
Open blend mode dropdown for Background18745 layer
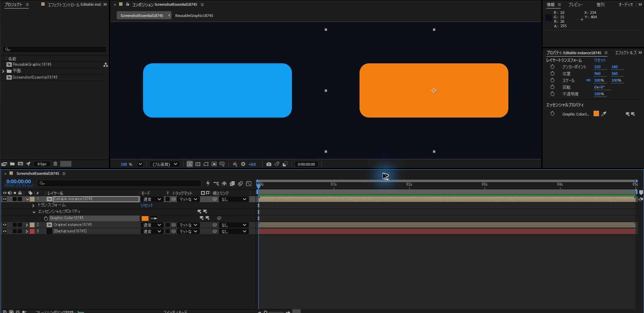pos(152,232)
